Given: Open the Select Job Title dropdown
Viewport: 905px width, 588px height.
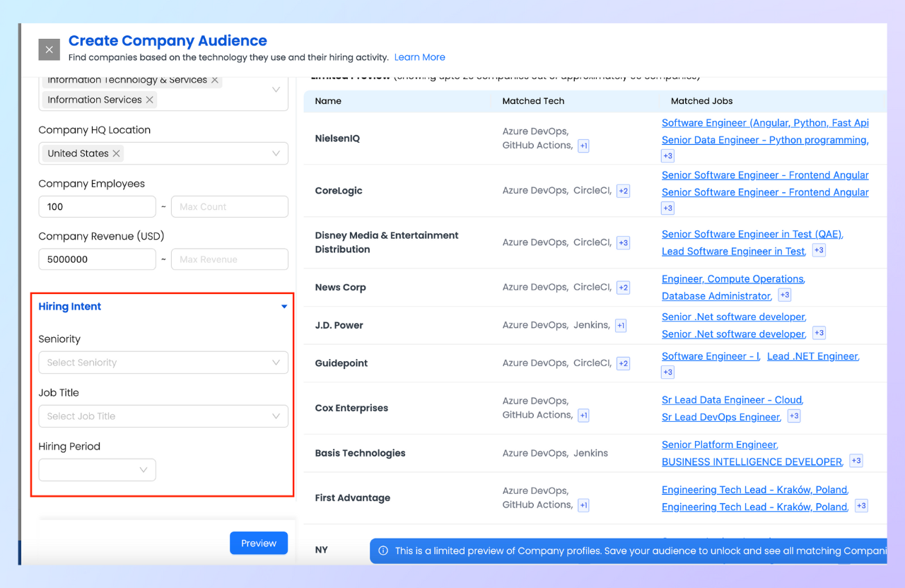Looking at the screenshot, I should [163, 416].
